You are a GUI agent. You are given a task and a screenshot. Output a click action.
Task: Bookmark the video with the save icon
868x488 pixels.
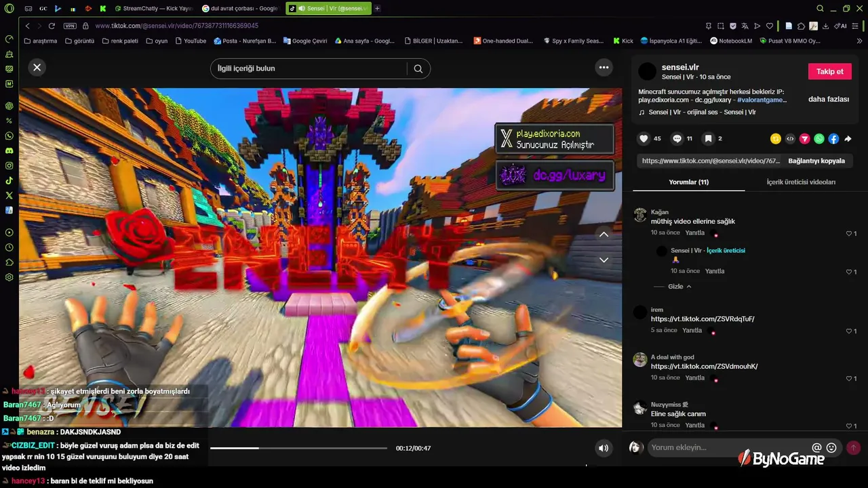(x=708, y=138)
